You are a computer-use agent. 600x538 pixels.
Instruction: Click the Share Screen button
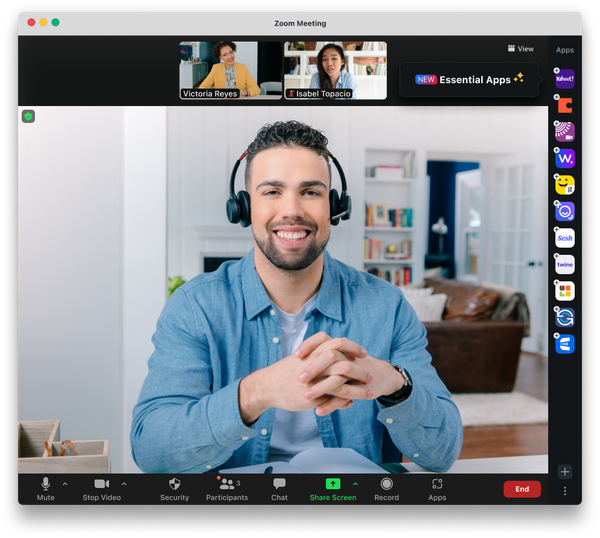click(333, 489)
